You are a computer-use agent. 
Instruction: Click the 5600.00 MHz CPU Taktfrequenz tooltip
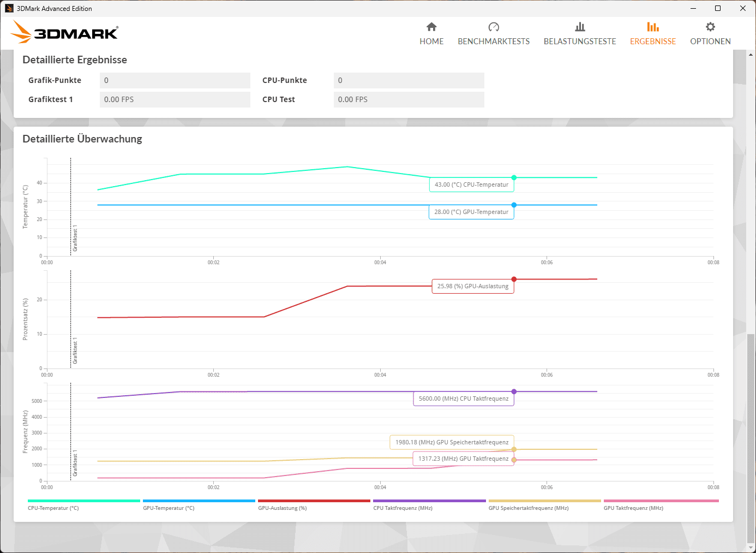pyautogui.click(x=464, y=399)
